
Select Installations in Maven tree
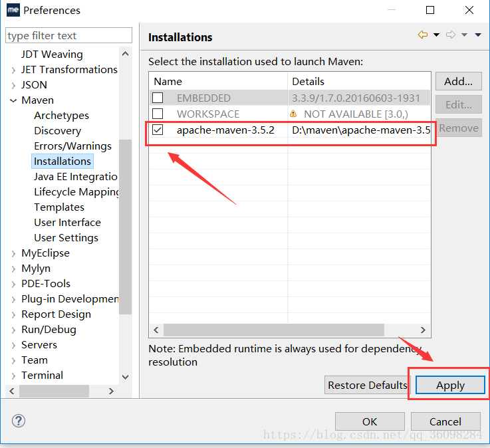click(x=62, y=162)
